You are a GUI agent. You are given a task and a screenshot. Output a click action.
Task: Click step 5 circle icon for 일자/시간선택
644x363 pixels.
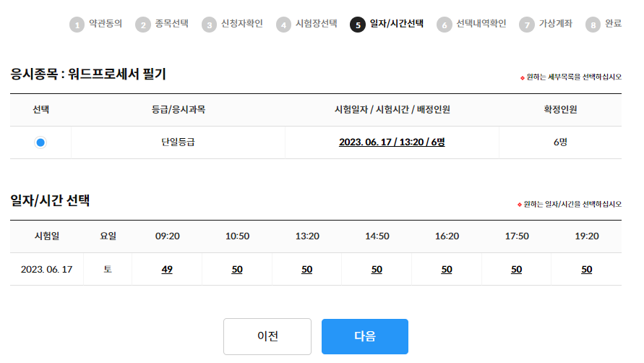(x=357, y=25)
